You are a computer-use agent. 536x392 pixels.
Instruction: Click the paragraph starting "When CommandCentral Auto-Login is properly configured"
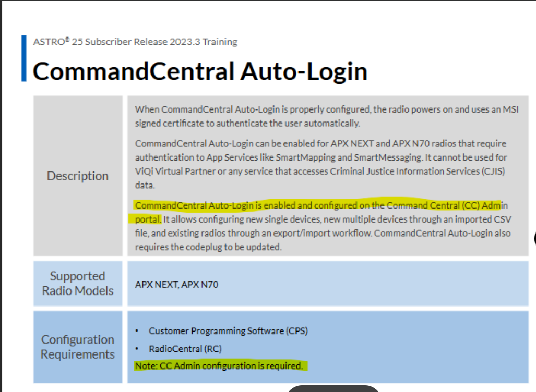(327, 116)
